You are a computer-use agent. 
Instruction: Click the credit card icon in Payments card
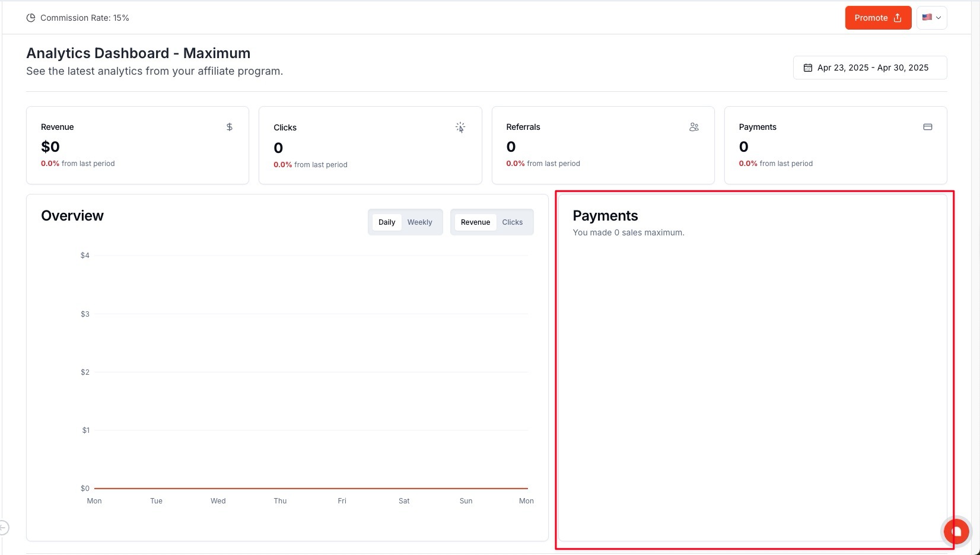point(928,127)
